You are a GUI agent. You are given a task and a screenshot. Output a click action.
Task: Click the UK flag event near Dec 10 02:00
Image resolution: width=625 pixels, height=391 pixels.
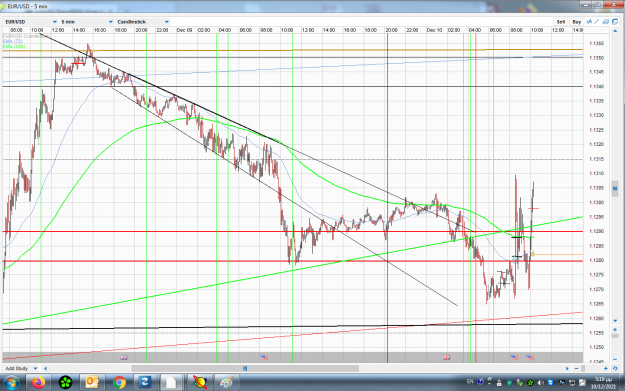pyautogui.click(x=446, y=358)
